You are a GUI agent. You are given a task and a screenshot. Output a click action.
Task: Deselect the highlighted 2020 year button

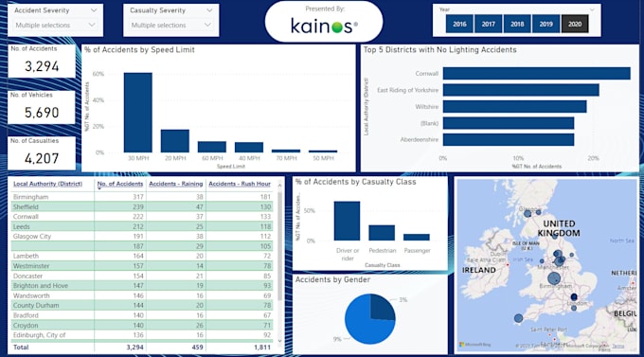pyautogui.click(x=575, y=24)
